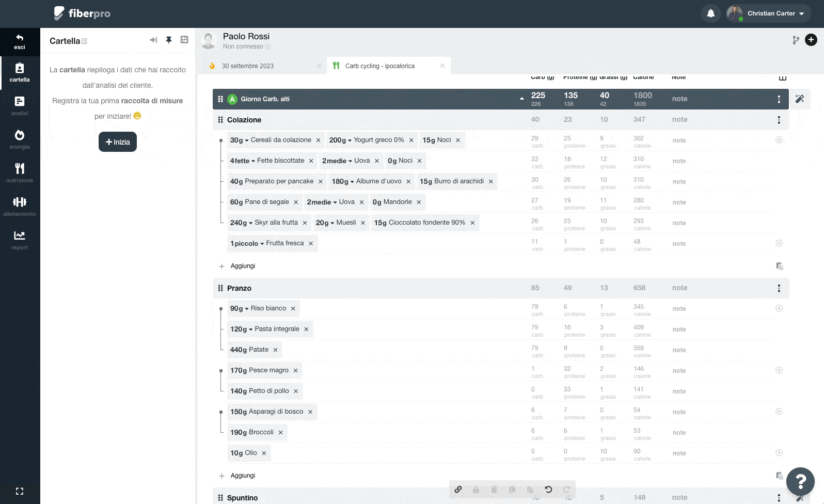The width and height of the screenshot is (824, 504).
Task: Click the black plus button at top right
Action: tap(811, 40)
